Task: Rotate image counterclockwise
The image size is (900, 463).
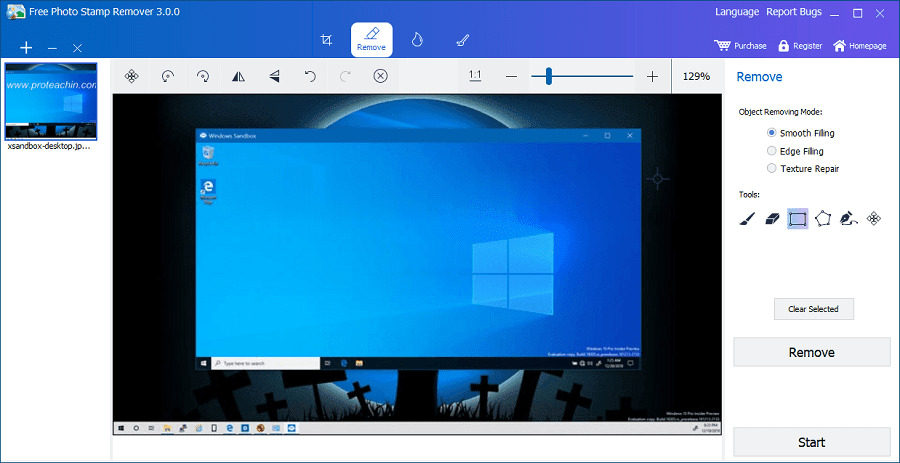Action: (168, 76)
